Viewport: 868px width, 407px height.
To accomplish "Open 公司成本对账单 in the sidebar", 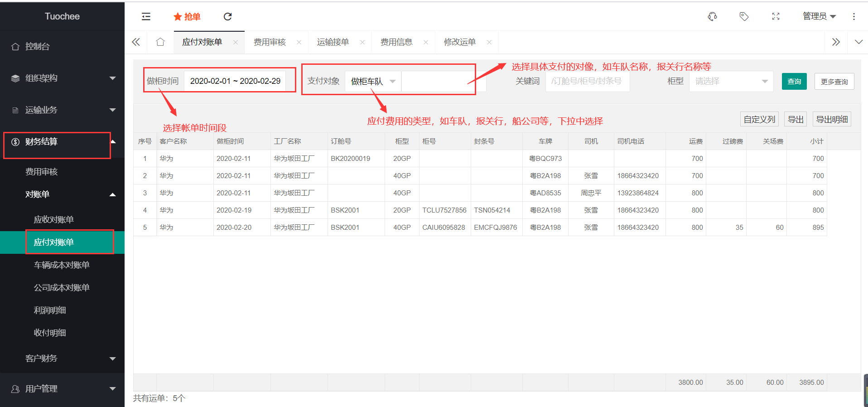I will pos(62,288).
